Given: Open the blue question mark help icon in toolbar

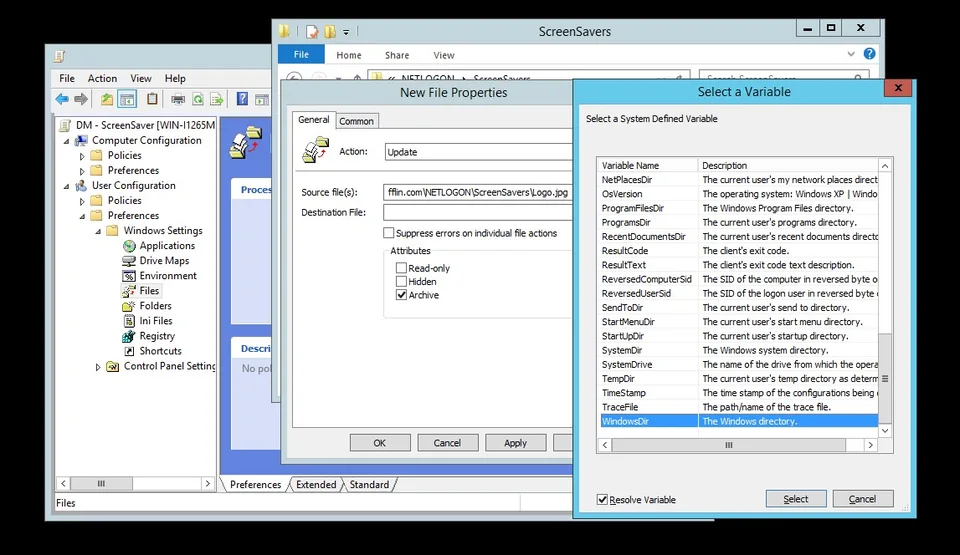Looking at the screenshot, I should (242, 99).
